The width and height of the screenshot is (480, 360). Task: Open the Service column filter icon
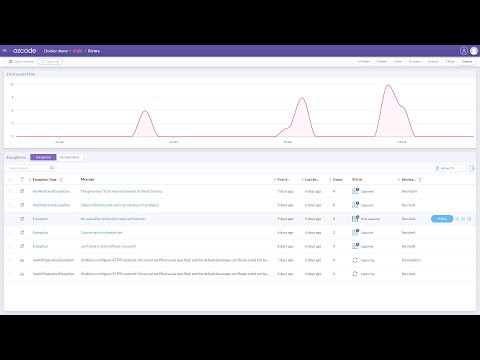point(420,180)
